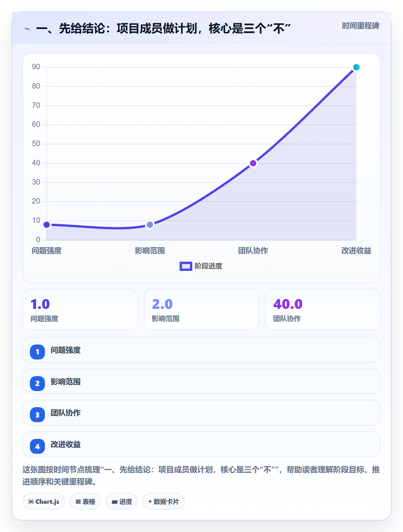Click the 改进收益 x-axis label
Image resolution: width=403 pixels, height=532 pixels.
pos(356,251)
